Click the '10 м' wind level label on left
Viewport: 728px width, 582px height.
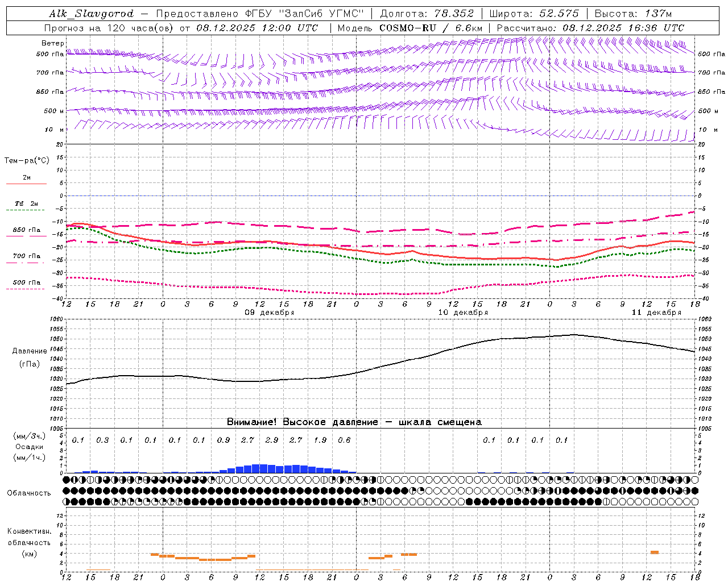[54, 130]
